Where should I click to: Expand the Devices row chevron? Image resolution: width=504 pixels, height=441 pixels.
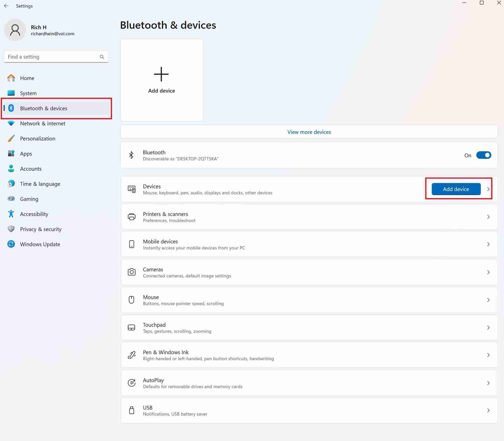click(x=488, y=189)
